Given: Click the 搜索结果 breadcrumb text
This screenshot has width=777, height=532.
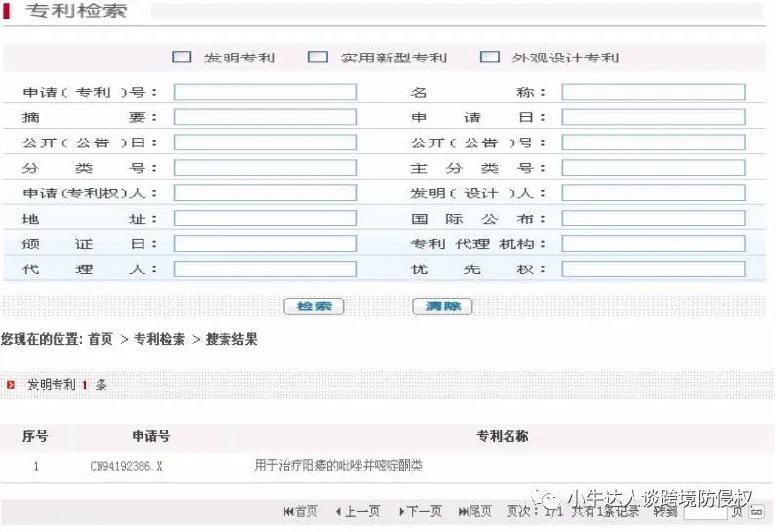Looking at the screenshot, I should pyautogui.click(x=231, y=339).
